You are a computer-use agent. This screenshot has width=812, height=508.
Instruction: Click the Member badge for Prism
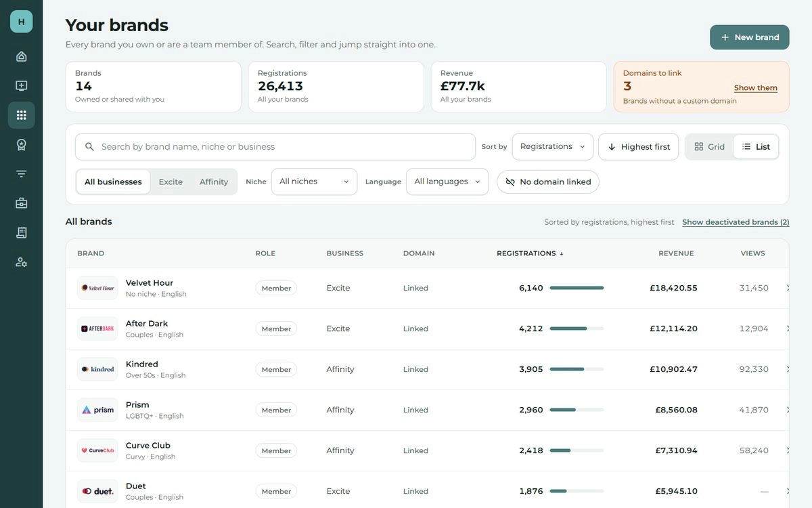(276, 410)
